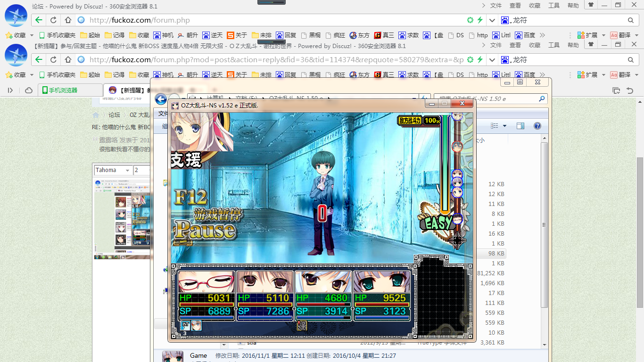644x362 pixels.
Task: Toggle the Explorer preview pane button
Action: click(520, 126)
